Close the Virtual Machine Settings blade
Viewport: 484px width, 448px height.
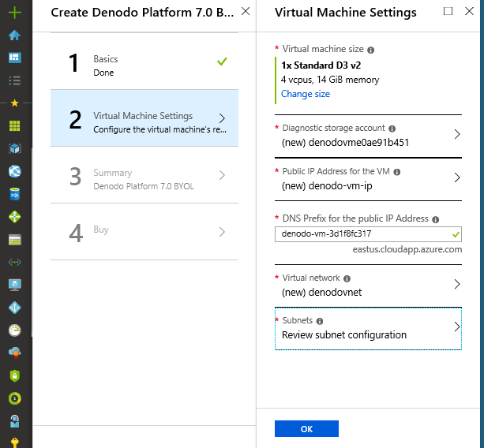(469, 11)
